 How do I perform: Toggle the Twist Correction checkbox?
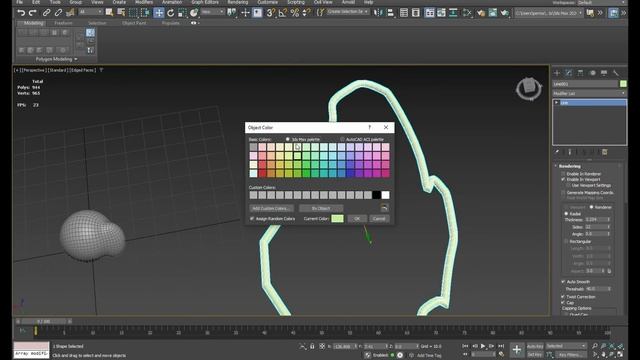pos(563,297)
